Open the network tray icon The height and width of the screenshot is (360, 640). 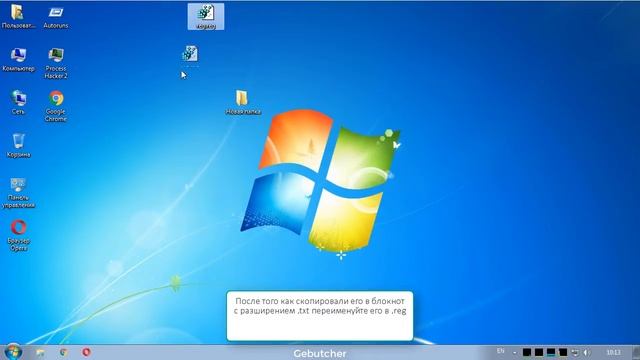(575, 352)
